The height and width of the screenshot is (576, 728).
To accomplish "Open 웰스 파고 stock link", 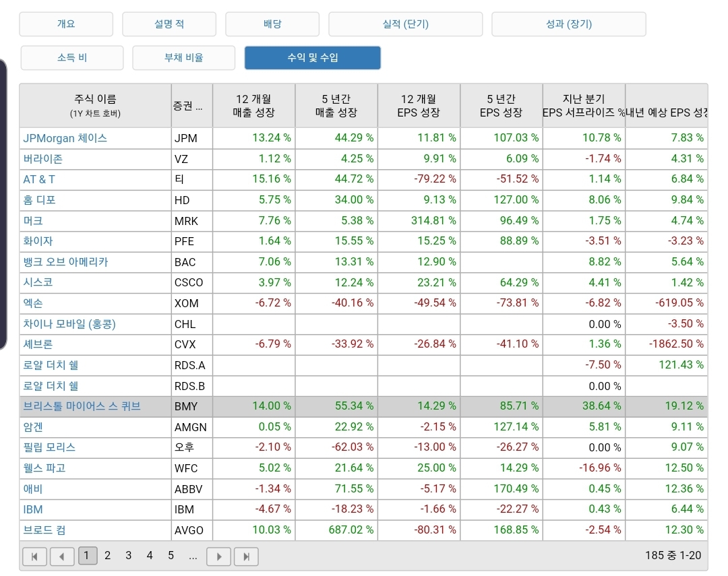I will pyautogui.click(x=44, y=468).
